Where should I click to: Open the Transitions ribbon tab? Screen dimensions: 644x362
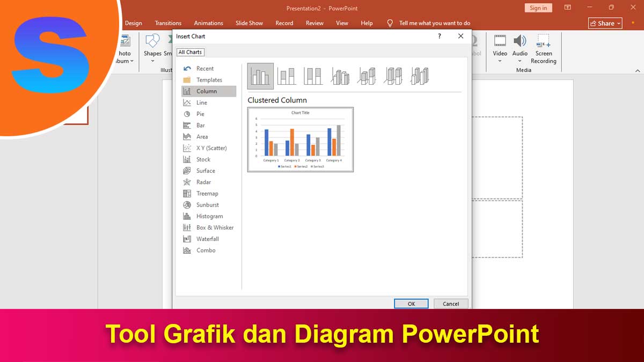[x=168, y=23]
